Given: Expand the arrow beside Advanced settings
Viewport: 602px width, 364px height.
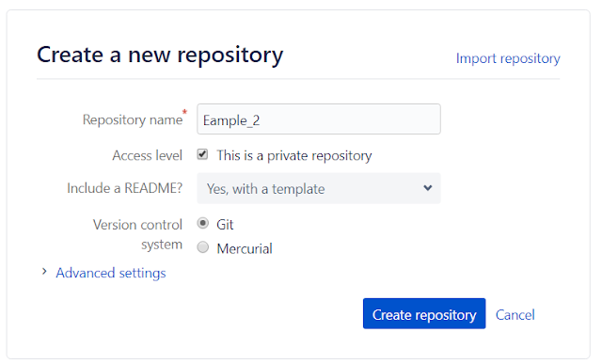Looking at the screenshot, I should tap(44, 272).
